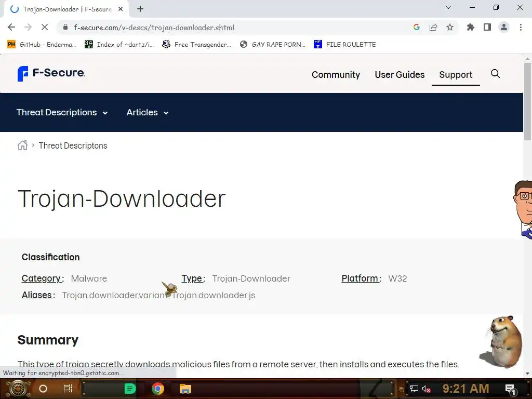Stop loading the page
This screenshot has height=399, width=532.
[45, 27]
